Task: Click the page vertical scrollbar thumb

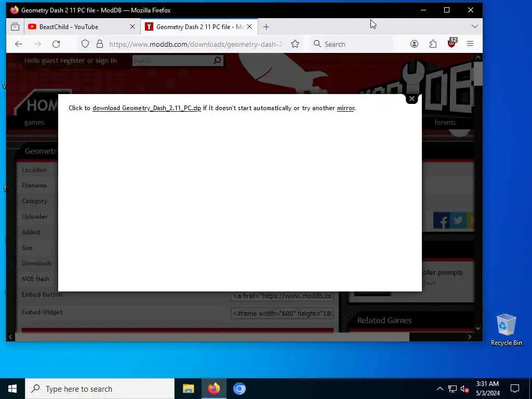Action: 478,74
